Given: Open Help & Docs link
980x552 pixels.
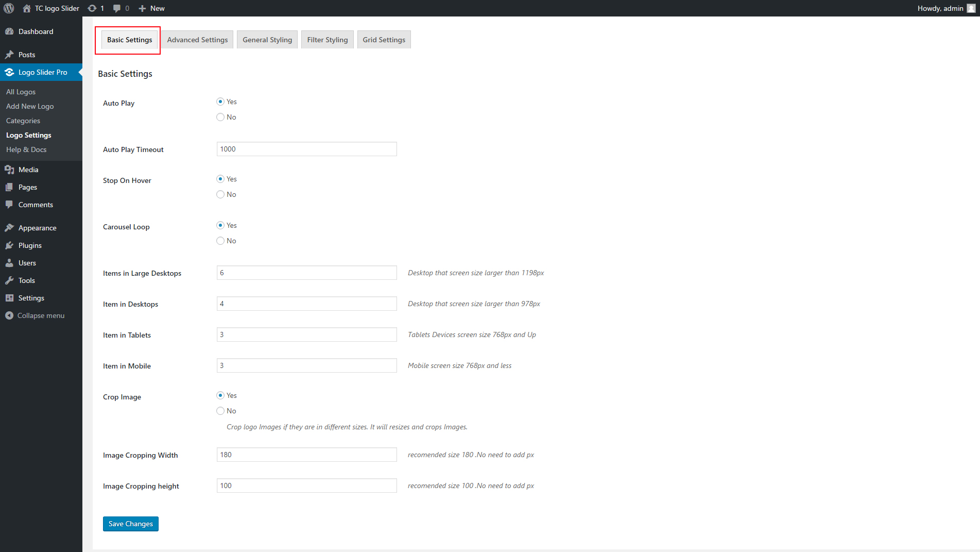Looking at the screenshot, I should (x=26, y=149).
